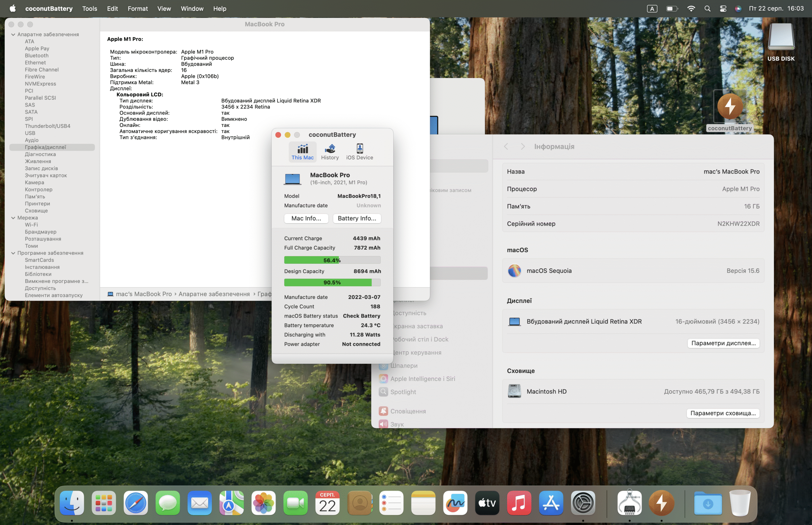Select Пам'ять in the hardware list
The height and width of the screenshot is (525, 812).
(x=35, y=197)
